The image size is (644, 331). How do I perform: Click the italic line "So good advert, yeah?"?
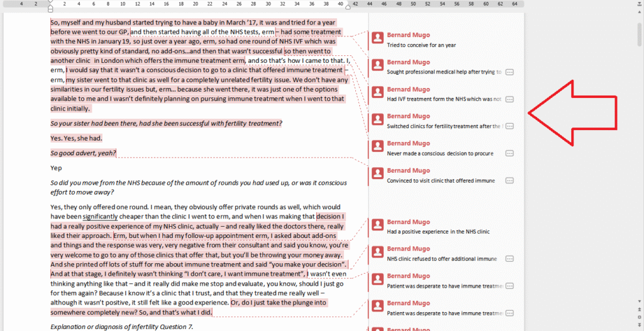coord(83,153)
